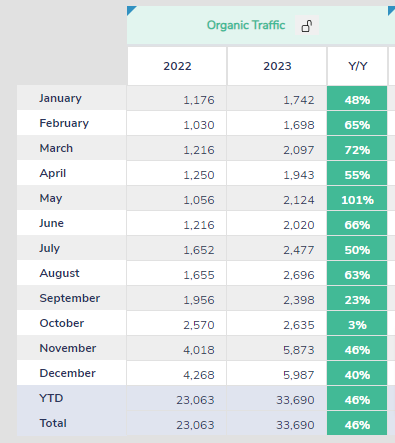The width and height of the screenshot is (395, 443).
Task: Select the 2022 November value 4,018
Action: point(199,350)
